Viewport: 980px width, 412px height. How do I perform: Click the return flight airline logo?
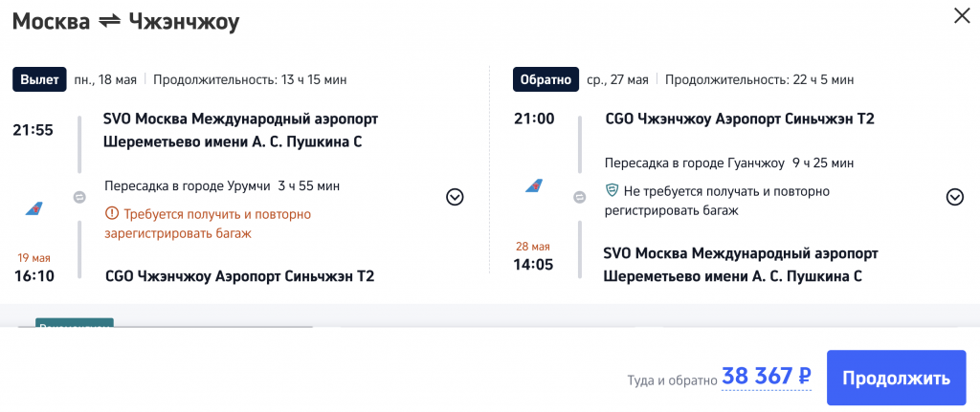pyautogui.click(x=534, y=185)
